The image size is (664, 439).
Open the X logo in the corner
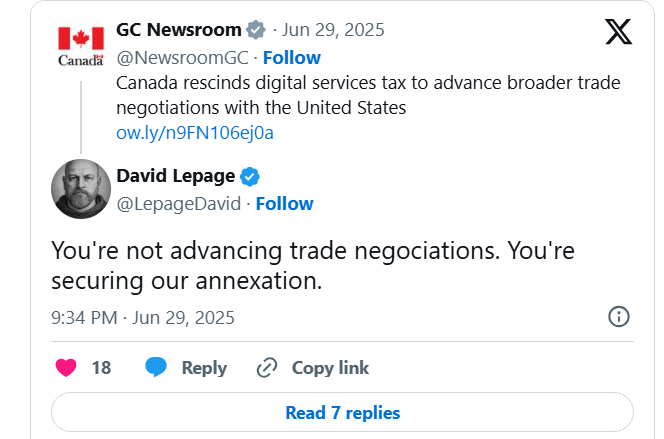[x=618, y=31]
